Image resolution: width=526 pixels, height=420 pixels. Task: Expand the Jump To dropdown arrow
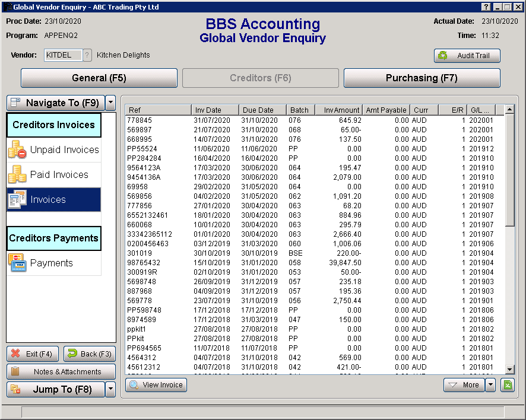(110, 389)
